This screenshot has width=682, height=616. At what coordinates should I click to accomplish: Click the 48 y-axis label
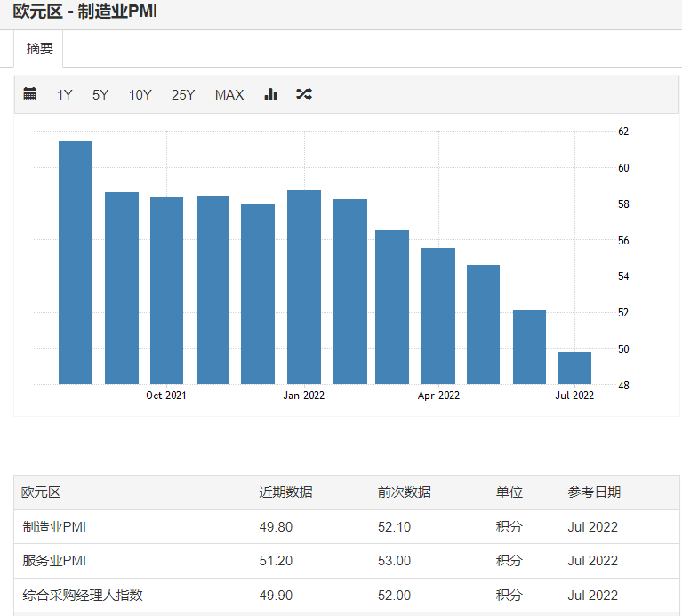pyautogui.click(x=623, y=385)
